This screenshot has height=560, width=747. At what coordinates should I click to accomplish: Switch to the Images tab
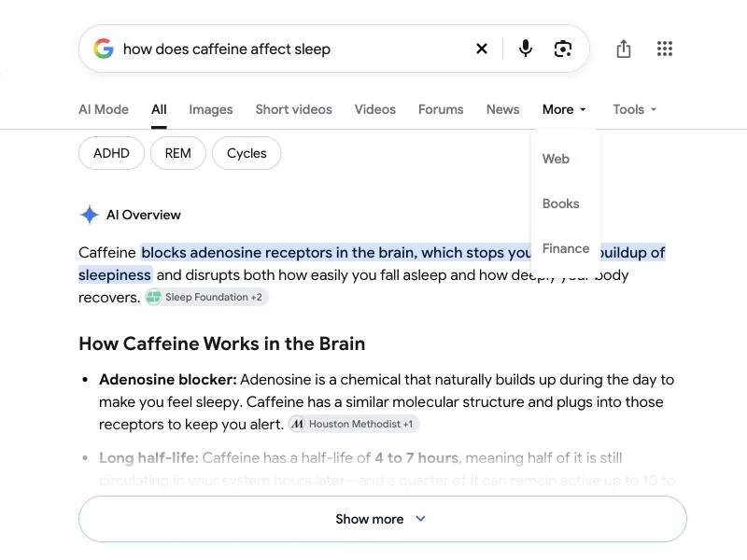click(211, 109)
